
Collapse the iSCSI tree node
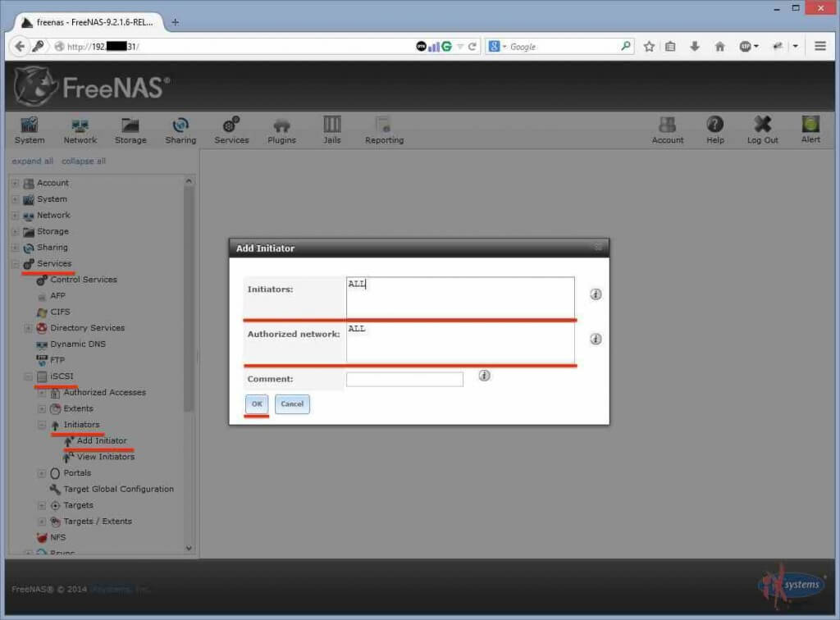[x=29, y=376]
